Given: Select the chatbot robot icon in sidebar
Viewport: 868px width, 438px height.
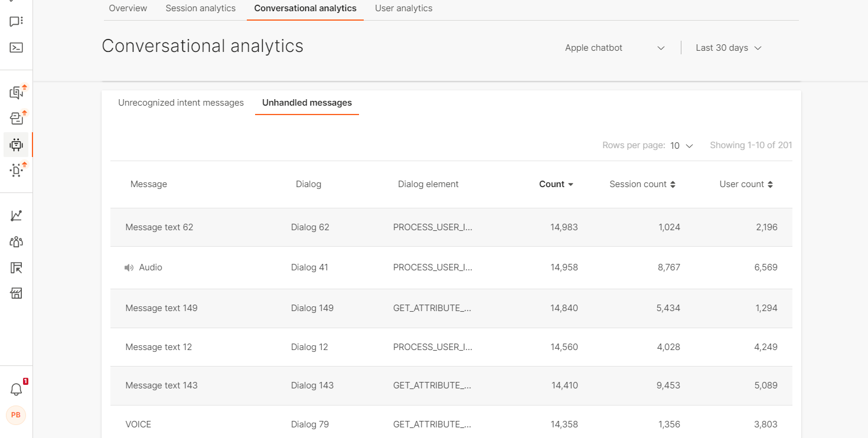Looking at the screenshot, I should 17,145.
